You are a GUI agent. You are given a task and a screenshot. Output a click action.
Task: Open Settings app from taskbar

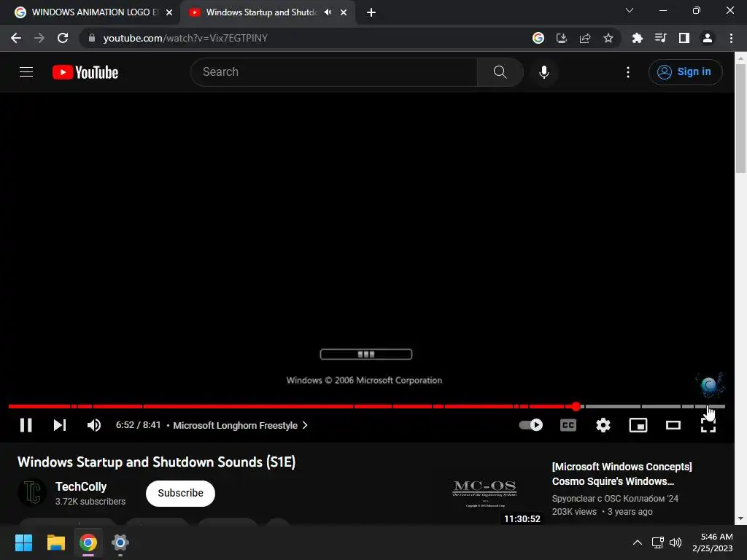tap(120, 542)
